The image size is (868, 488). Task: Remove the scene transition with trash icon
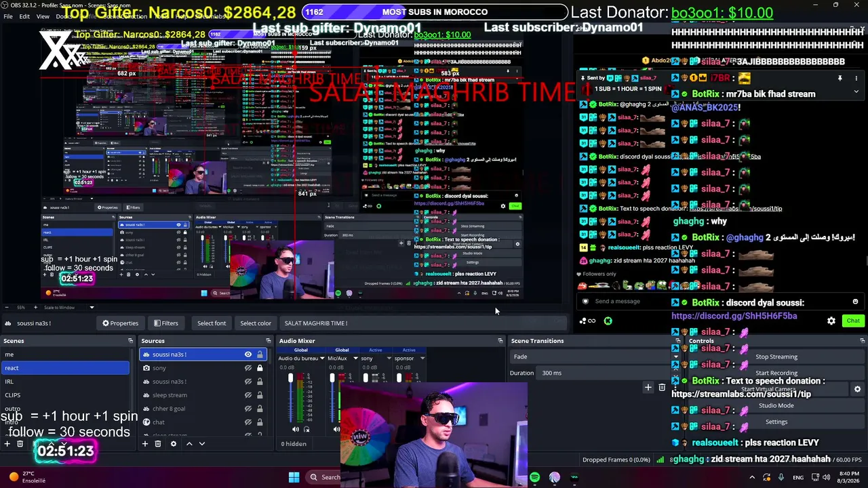(662, 388)
